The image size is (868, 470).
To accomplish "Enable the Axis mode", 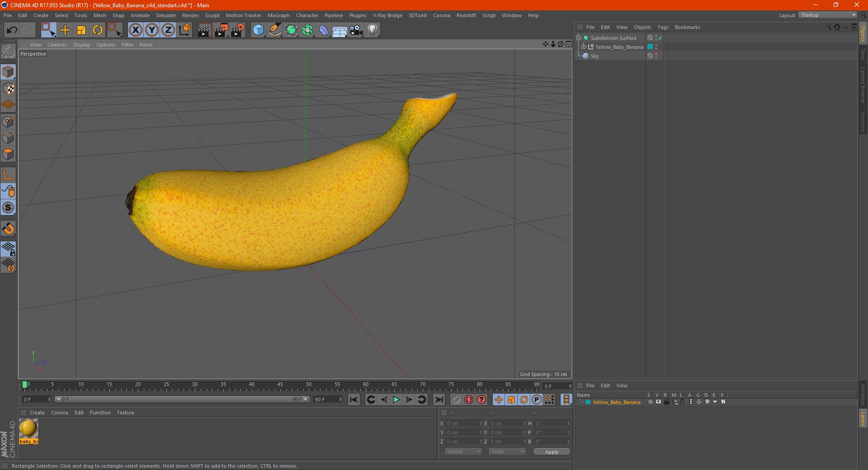I will coord(8,175).
